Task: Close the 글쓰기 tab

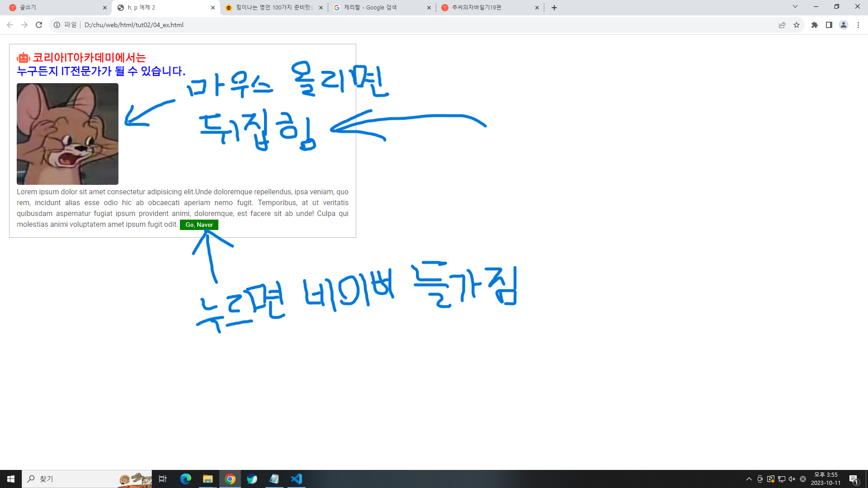Action: point(105,8)
